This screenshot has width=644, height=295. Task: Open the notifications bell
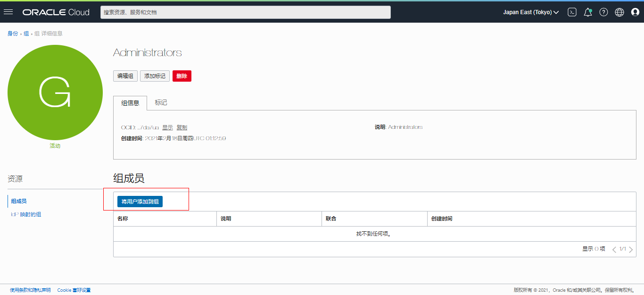(587, 12)
